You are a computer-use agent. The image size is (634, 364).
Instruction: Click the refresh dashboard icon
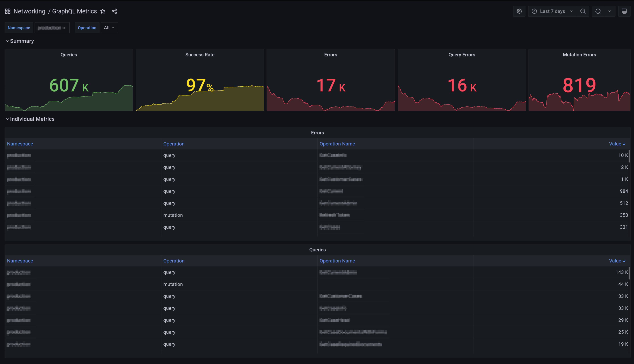tap(598, 11)
